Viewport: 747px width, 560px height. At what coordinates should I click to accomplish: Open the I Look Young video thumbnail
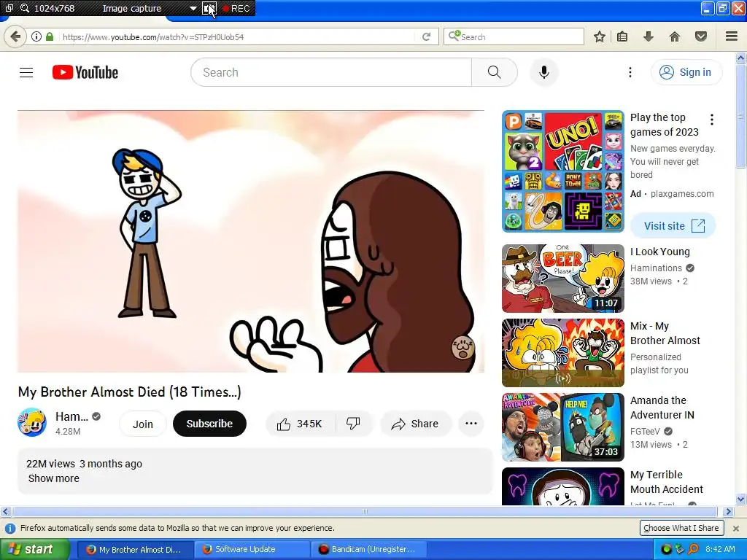pyautogui.click(x=562, y=279)
